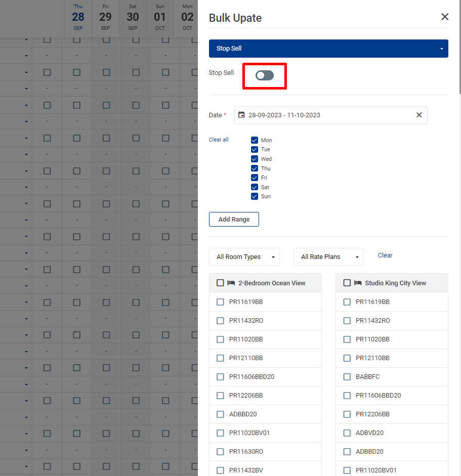Uncheck the Sat weekday checkbox
This screenshot has height=476, width=461.
pyautogui.click(x=255, y=187)
